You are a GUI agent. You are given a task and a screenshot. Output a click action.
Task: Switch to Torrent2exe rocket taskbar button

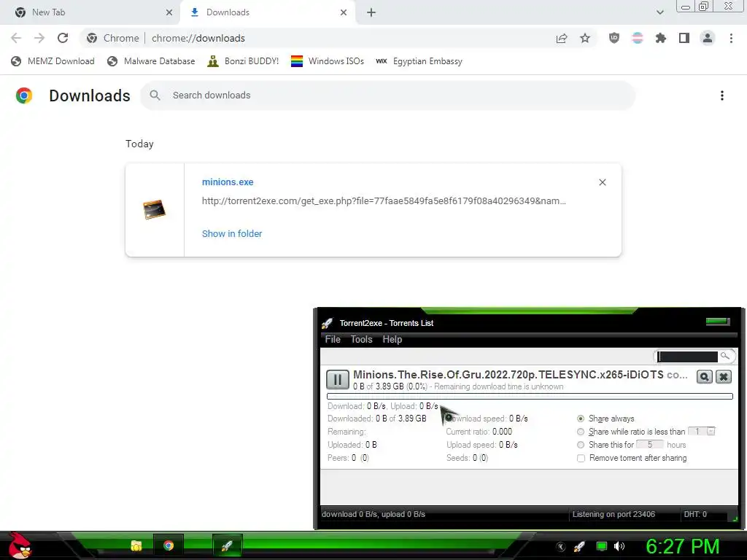point(228,545)
